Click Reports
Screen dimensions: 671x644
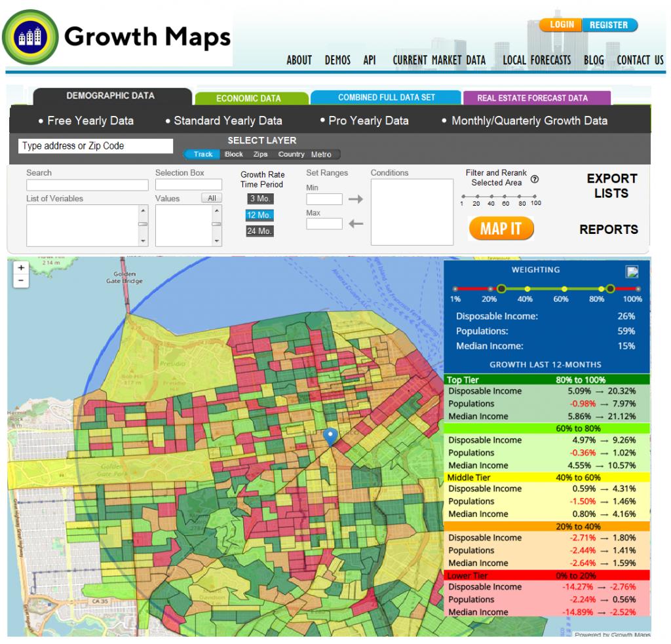pos(609,229)
